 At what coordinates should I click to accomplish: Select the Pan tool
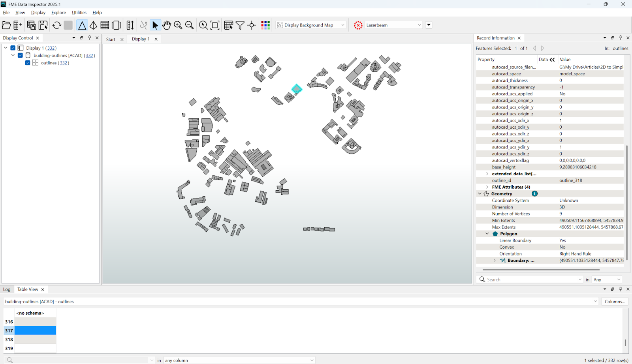tap(167, 25)
